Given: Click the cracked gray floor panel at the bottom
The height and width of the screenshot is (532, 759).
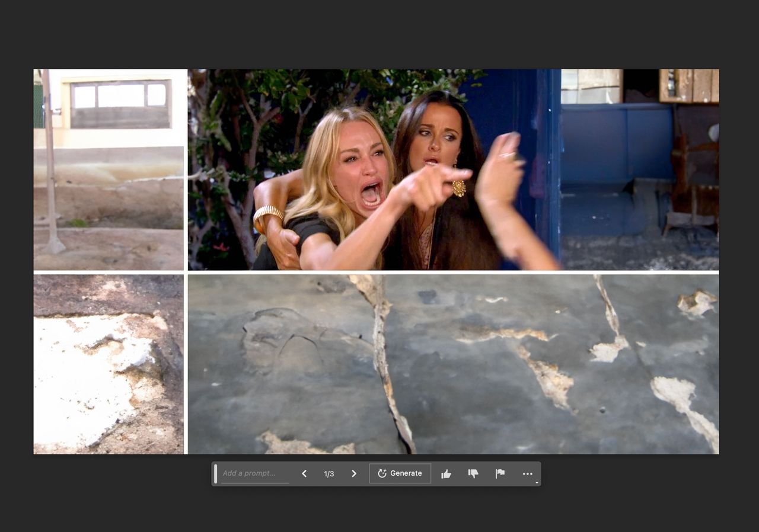Looking at the screenshot, I should [x=454, y=364].
